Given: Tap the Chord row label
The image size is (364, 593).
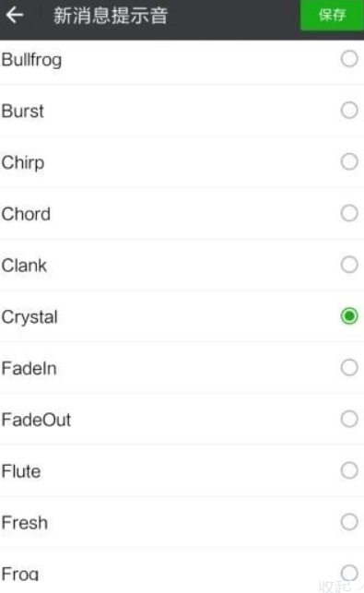Looking at the screenshot, I should point(26,214).
